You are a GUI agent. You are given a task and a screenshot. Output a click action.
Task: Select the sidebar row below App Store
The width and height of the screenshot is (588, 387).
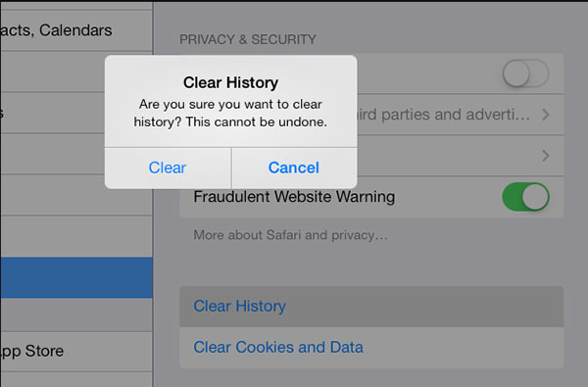(76, 380)
